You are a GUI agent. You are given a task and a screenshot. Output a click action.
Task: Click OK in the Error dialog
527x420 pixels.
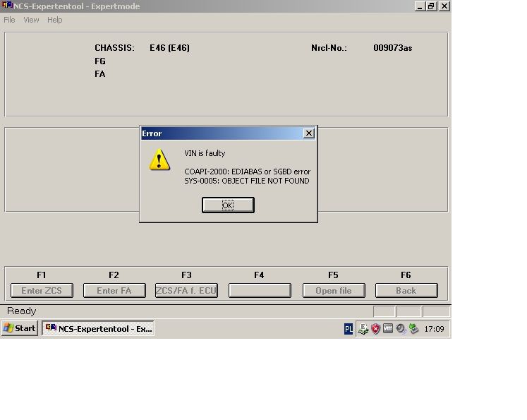point(228,205)
